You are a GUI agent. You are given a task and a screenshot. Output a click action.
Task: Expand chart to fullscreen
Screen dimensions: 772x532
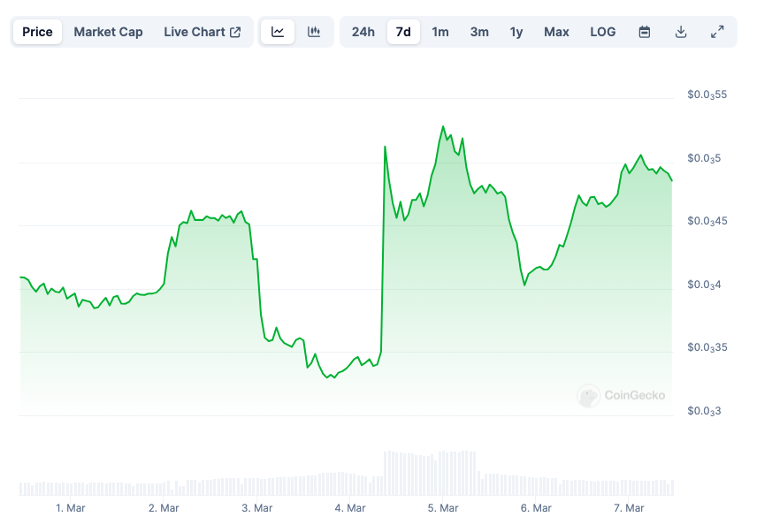point(717,32)
